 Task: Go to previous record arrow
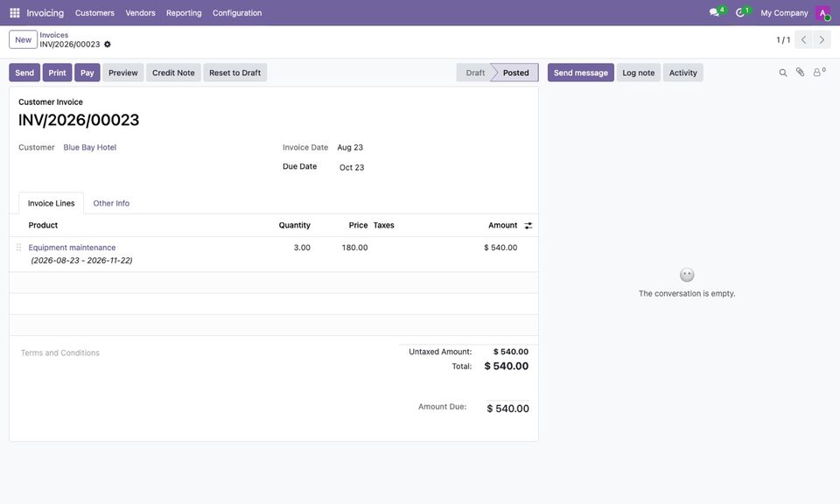(803, 39)
